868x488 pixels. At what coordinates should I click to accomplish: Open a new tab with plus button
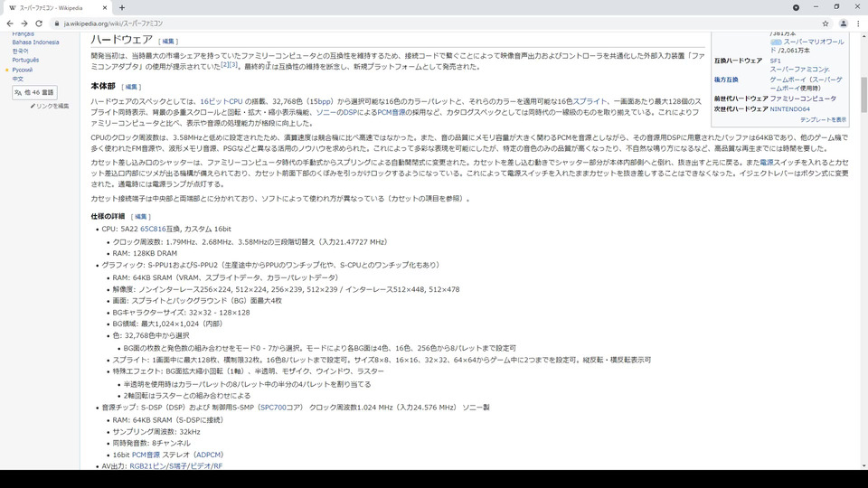click(x=122, y=8)
